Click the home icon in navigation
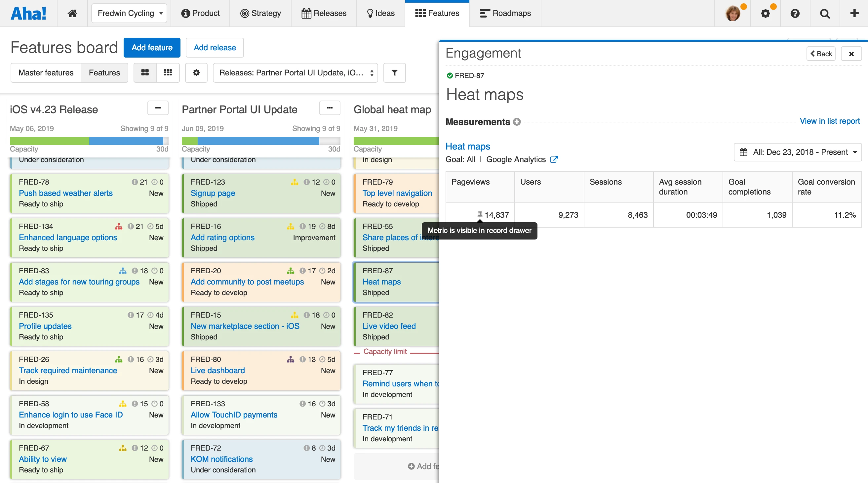 click(72, 14)
